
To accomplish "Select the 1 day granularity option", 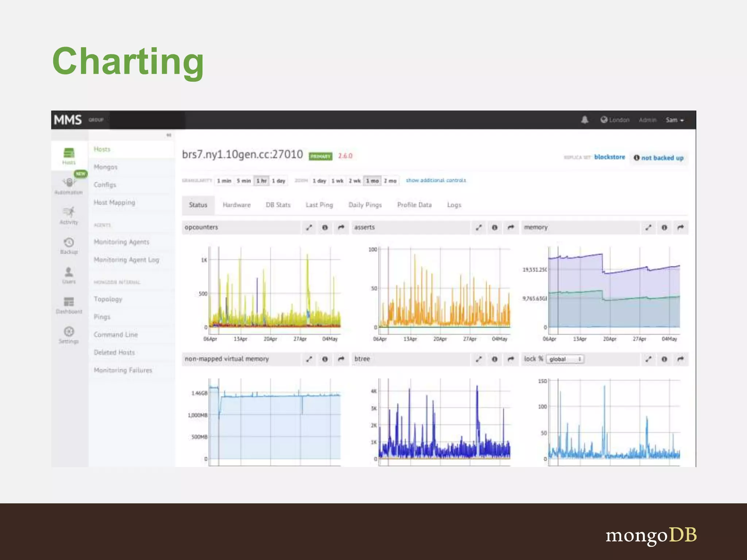I will (279, 181).
